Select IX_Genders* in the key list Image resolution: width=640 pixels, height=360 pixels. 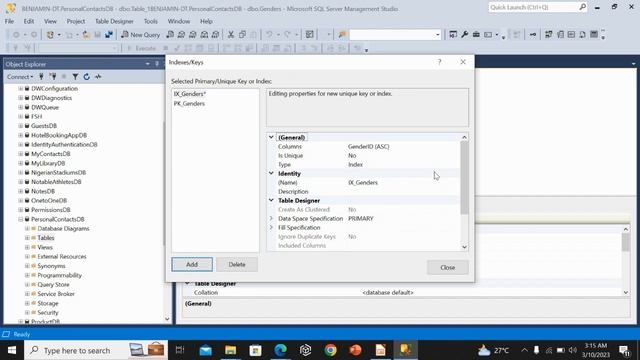click(x=189, y=94)
